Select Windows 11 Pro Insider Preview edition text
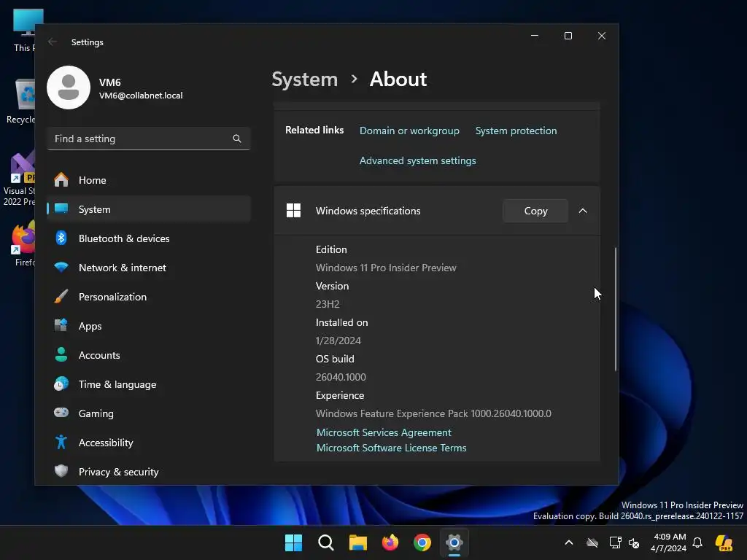The image size is (747, 560). [x=386, y=268]
